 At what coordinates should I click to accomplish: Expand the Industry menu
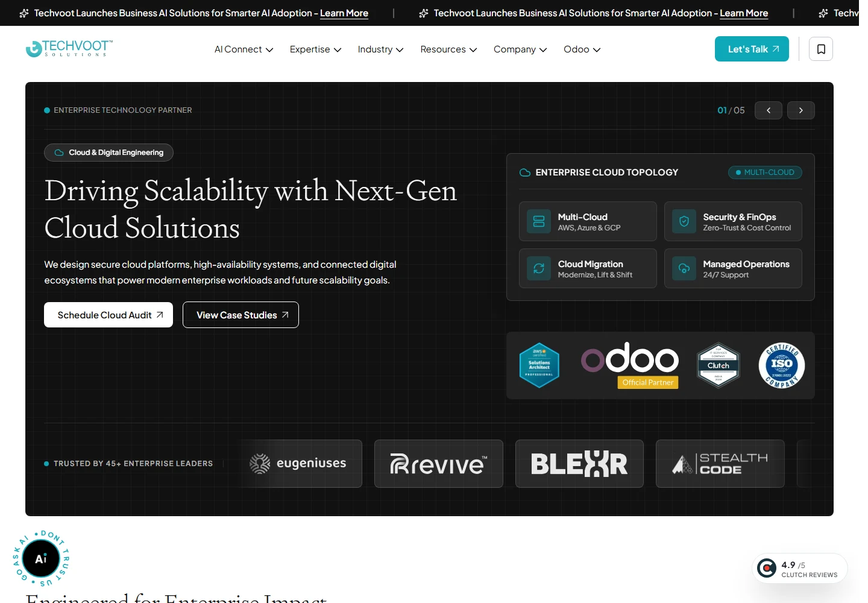point(380,49)
